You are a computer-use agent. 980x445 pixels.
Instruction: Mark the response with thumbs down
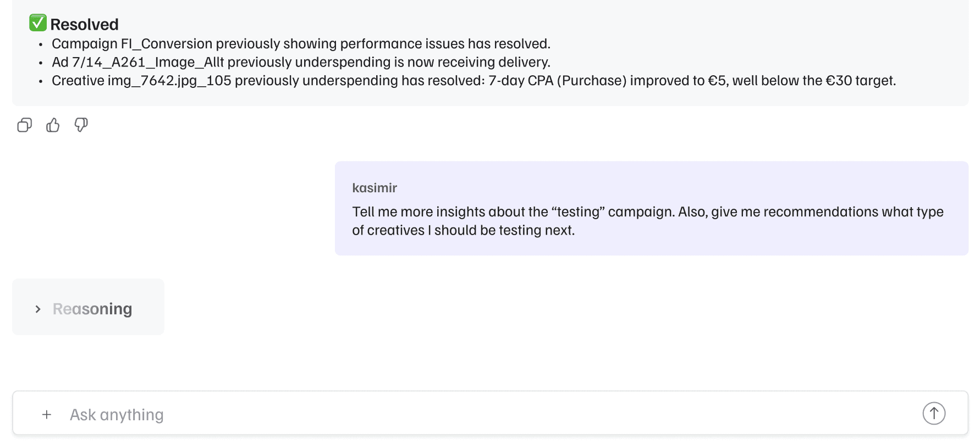(81, 125)
